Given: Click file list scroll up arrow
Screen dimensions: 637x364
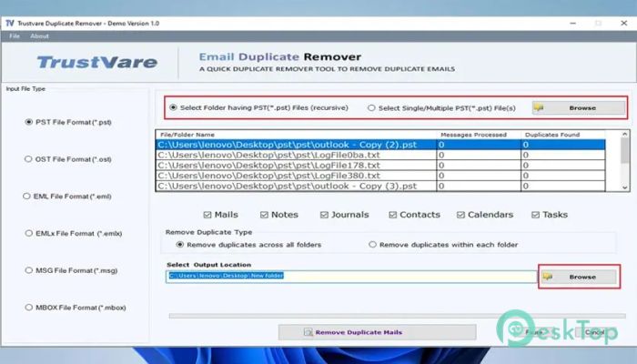Looking at the screenshot, I should [x=625, y=134].
